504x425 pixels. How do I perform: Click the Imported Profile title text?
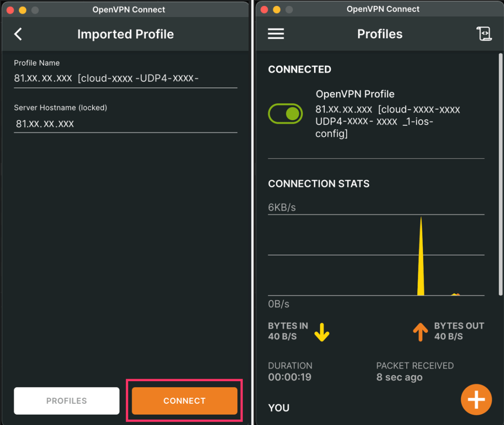[126, 34]
